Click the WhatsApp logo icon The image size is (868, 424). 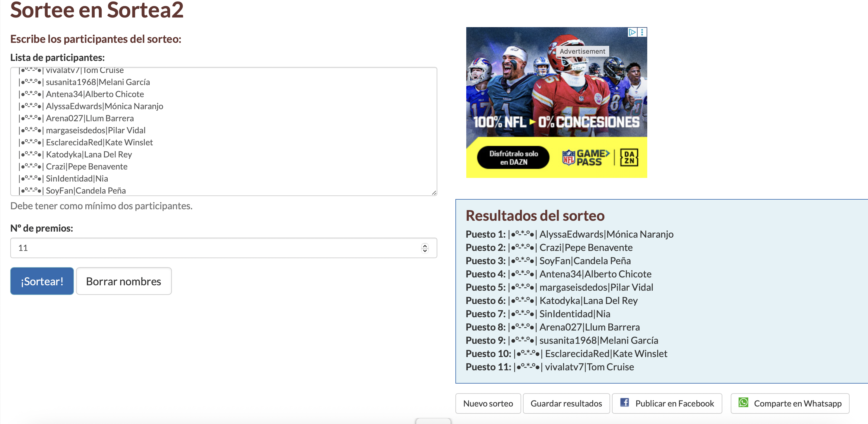pos(743,402)
